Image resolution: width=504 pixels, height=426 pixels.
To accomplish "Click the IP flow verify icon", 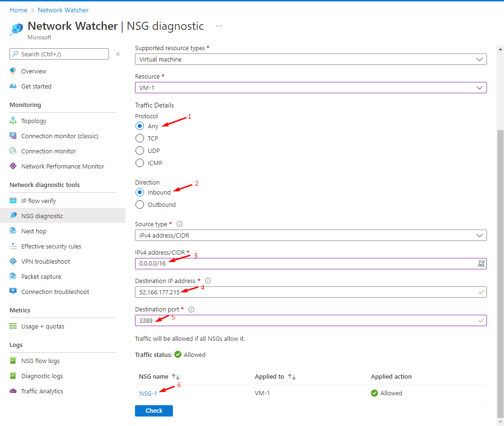I will (x=13, y=201).
